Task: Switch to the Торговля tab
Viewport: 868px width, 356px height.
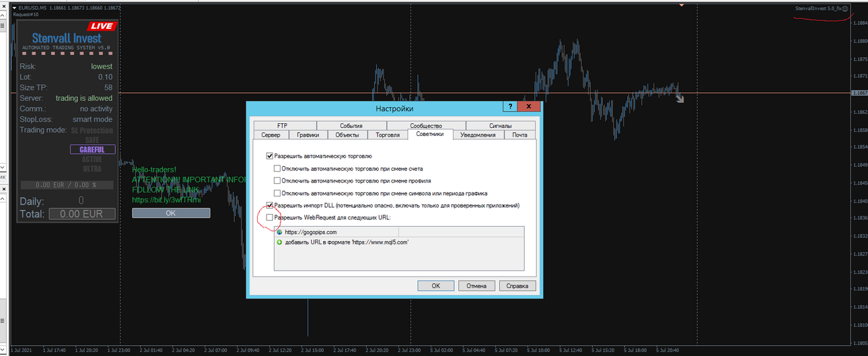Action: point(388,135)
